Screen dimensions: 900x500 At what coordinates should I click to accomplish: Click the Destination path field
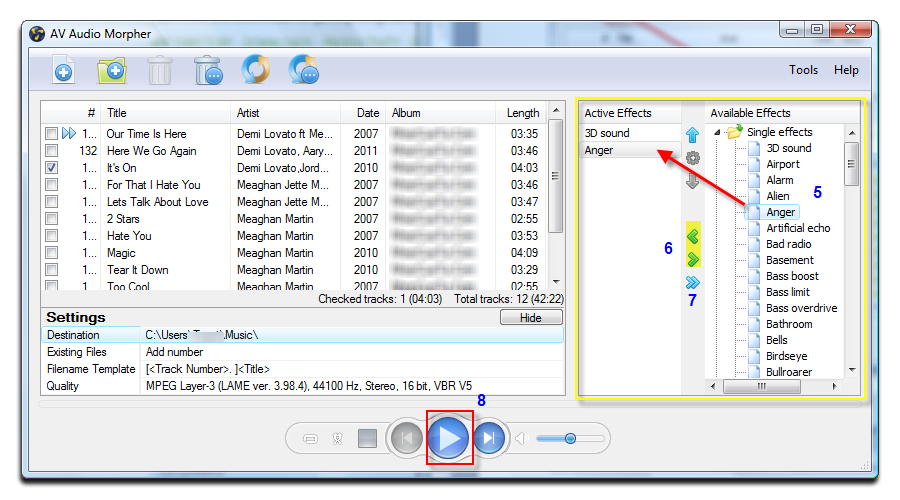352,335
